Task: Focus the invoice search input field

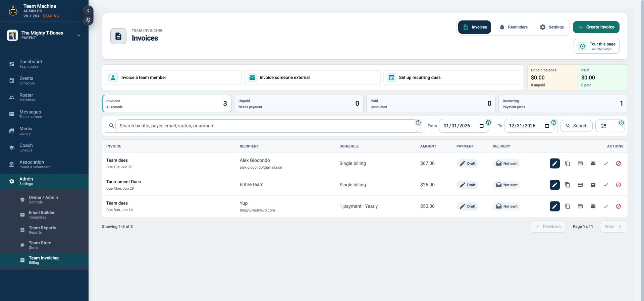Action: (266, 126)
